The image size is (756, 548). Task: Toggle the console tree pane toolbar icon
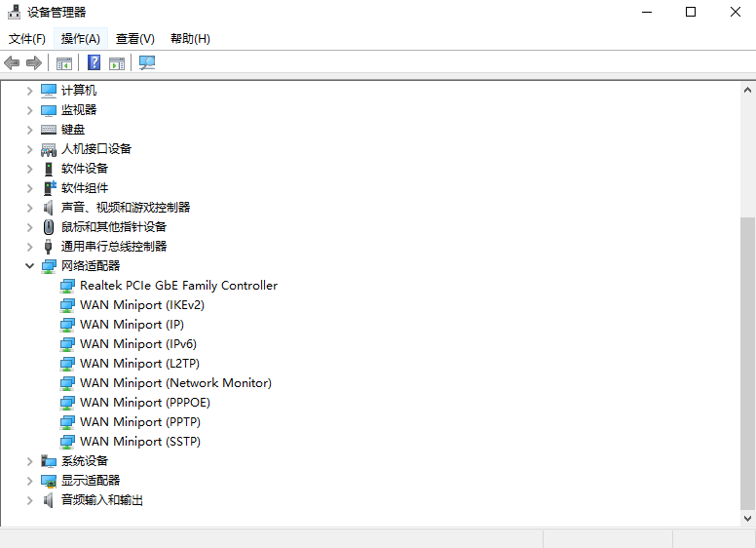(x=64, y=63)
